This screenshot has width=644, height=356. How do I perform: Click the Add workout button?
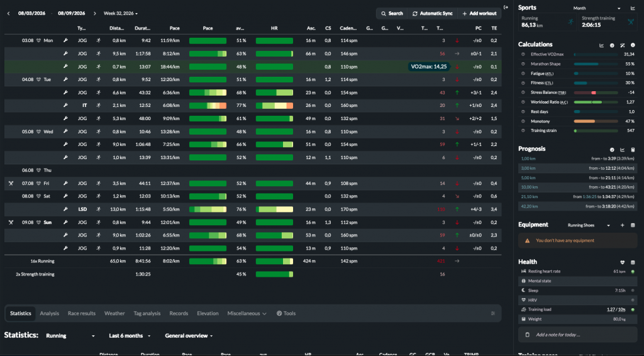[479, 14]
